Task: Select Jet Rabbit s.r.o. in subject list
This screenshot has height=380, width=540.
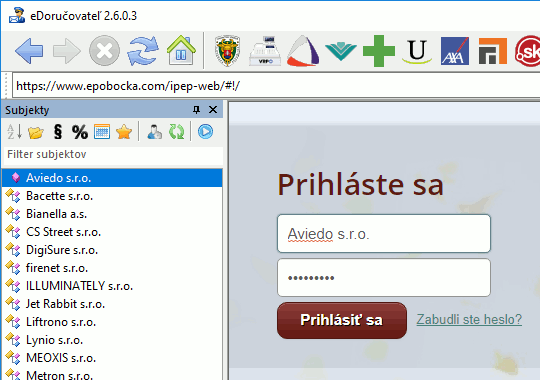Action: (x=112, y=304)
